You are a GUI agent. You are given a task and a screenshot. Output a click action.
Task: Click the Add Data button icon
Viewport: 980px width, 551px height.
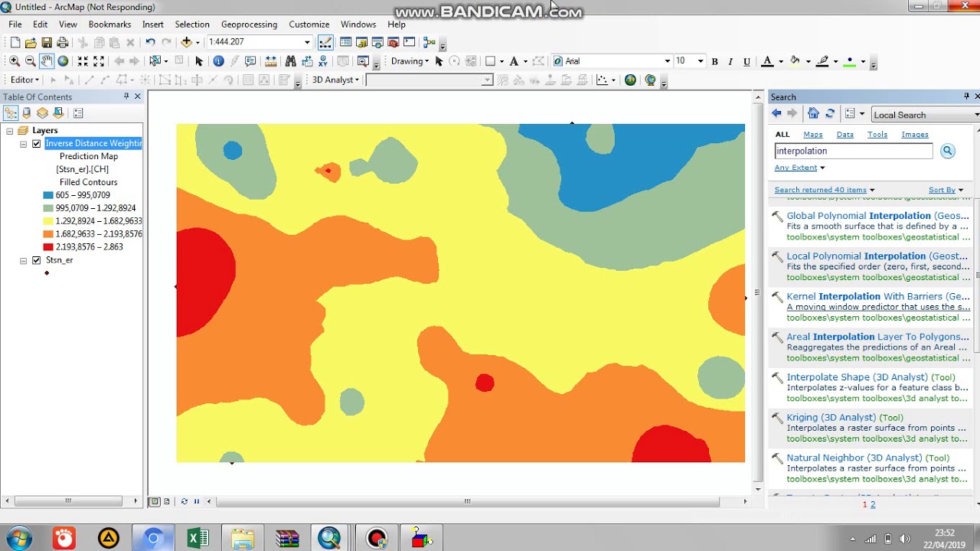click(x=186, y=43)
